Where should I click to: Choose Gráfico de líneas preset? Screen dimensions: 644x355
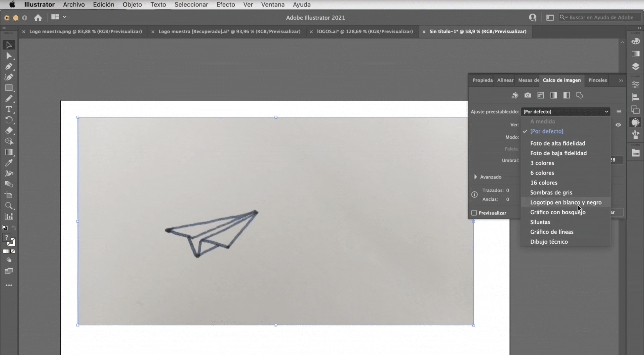coord(566,232)
